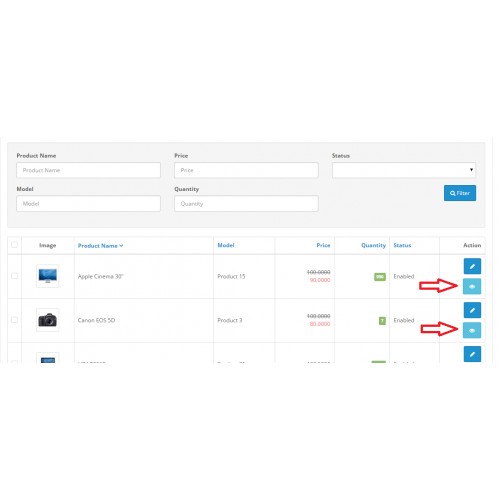Click the edit pencil for Canon EOS 5D
Image resolution: width=500 pixels, height=500 pixels.
click(x=472, y=310)
